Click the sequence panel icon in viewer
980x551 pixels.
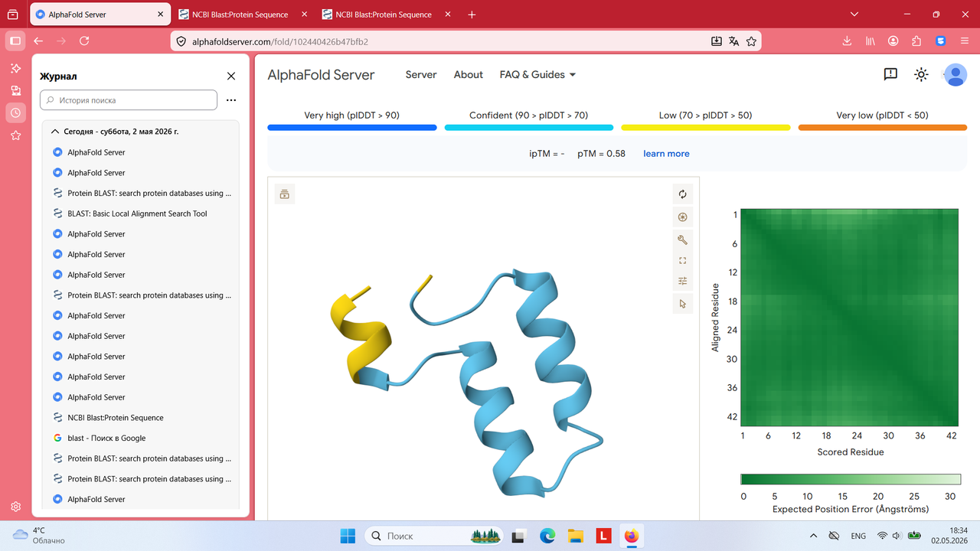(285, 194)
